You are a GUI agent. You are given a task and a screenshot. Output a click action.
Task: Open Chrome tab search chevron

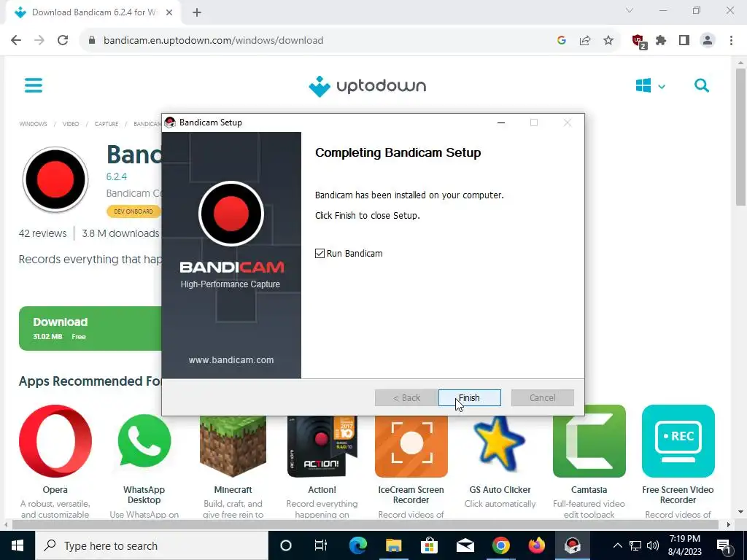pos(630,10)
